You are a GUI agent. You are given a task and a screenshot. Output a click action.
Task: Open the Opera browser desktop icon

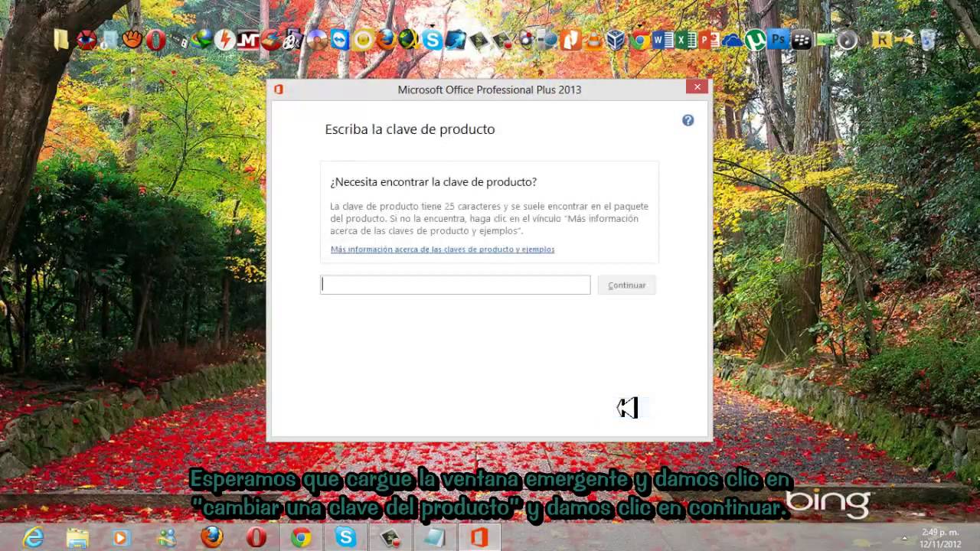point(155,40)
